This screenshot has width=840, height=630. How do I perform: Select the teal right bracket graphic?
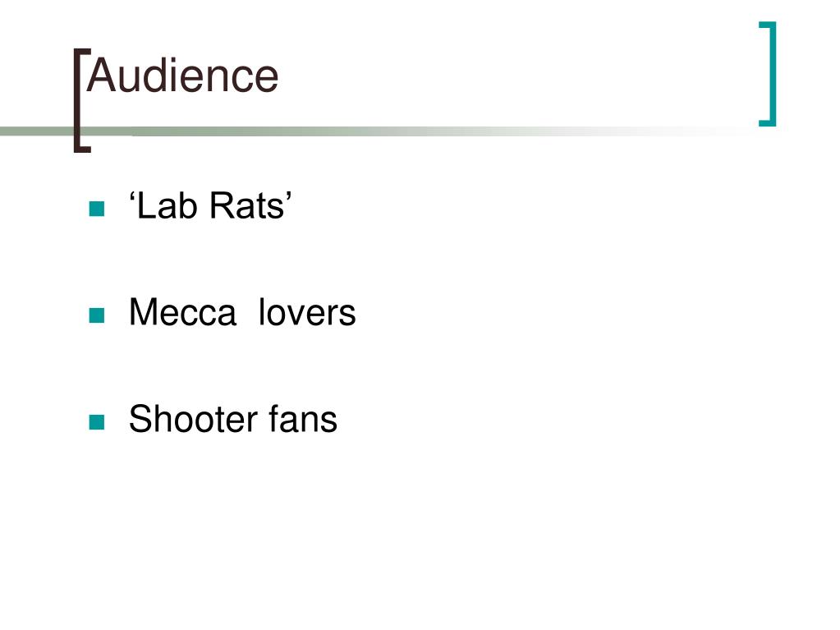tap(768, 74)
